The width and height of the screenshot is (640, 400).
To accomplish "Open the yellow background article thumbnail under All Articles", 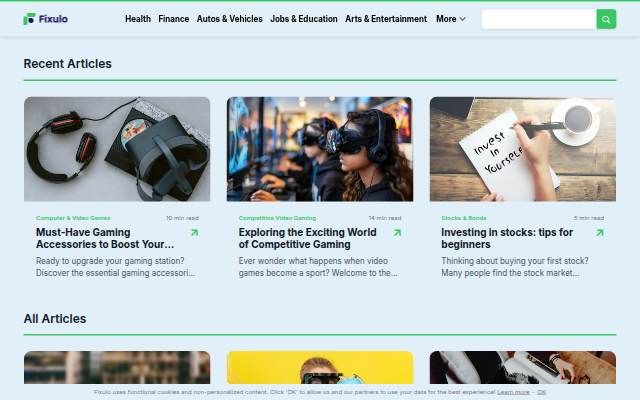I will pos(320,367).
